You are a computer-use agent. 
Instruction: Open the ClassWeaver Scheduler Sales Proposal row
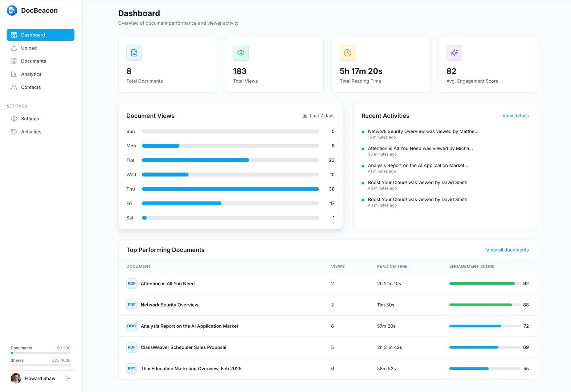(x=183, y=347)
